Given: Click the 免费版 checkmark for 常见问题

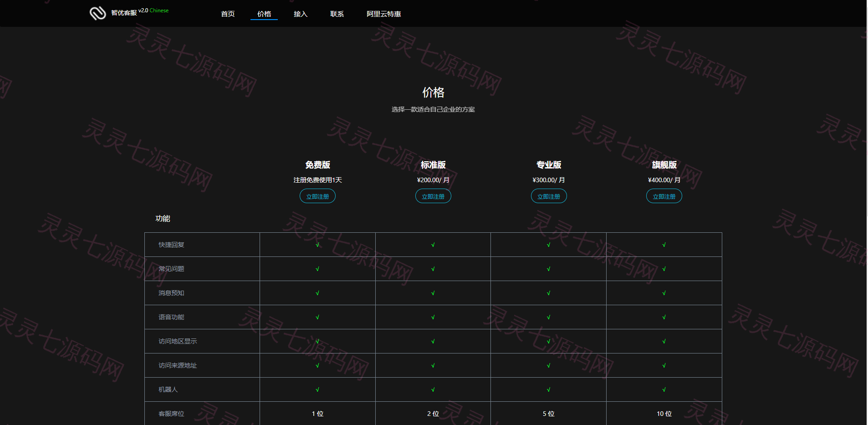Looking at the screenshot, I should coord(317,269).
